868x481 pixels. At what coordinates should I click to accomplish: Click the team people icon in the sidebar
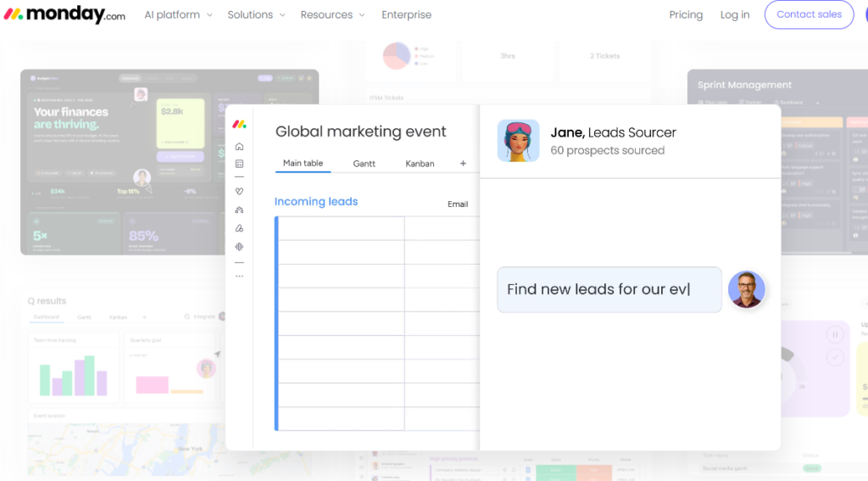click(239, 210)
